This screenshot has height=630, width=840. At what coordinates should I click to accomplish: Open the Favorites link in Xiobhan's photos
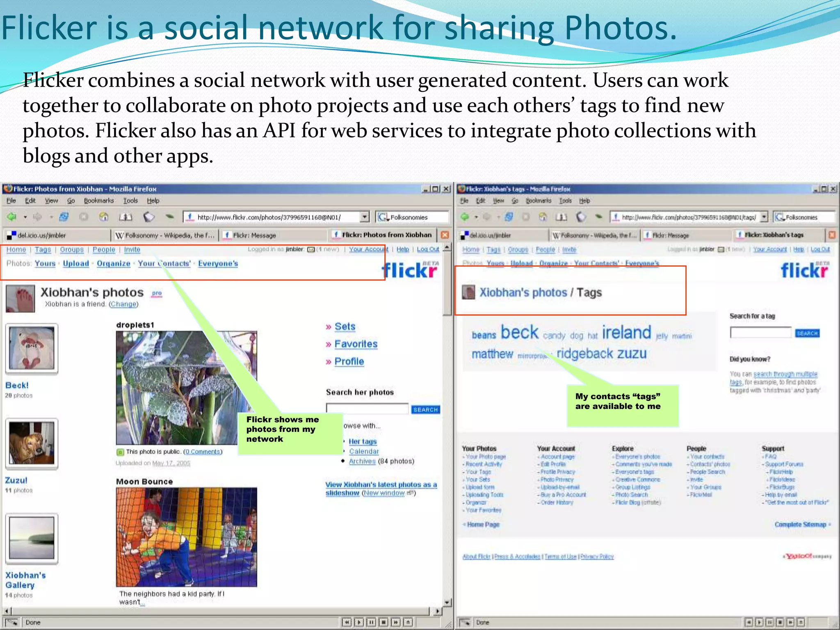coord(356,344)
